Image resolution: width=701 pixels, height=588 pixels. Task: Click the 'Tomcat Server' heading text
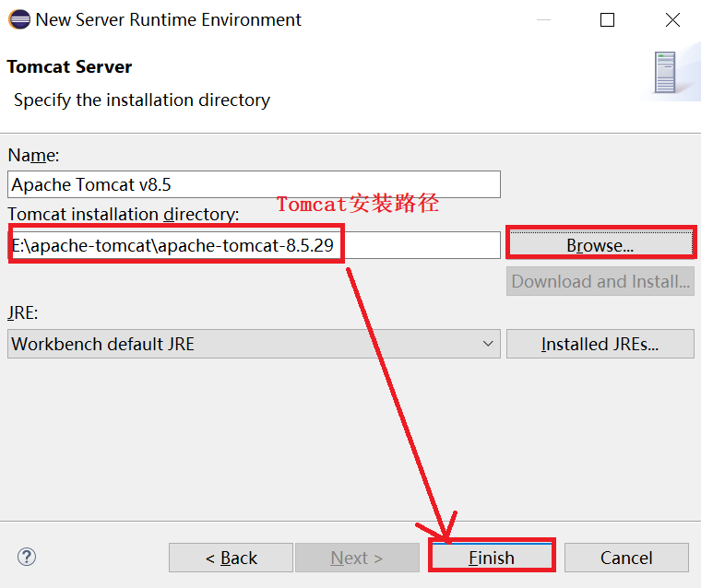point(70,66)
